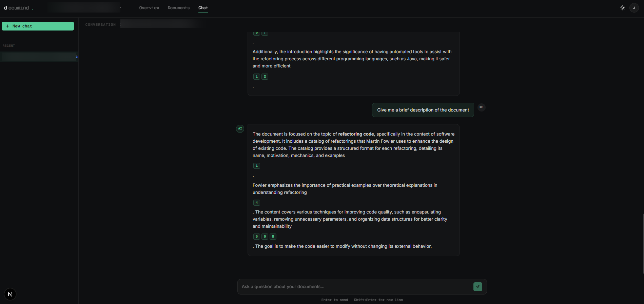The width and height of the screenshot is (644, 304).
Task: Click the RECENT section label
Action: coord(9,46)
